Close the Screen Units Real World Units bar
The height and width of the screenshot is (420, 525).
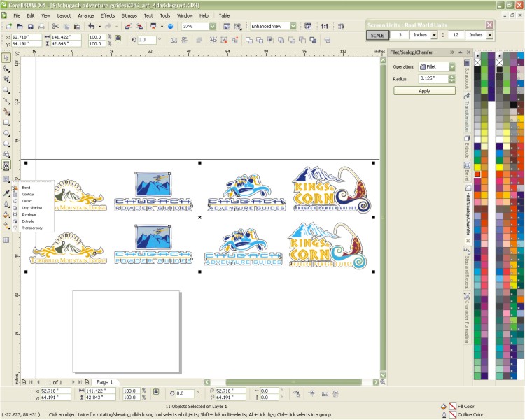coord(489,24)
